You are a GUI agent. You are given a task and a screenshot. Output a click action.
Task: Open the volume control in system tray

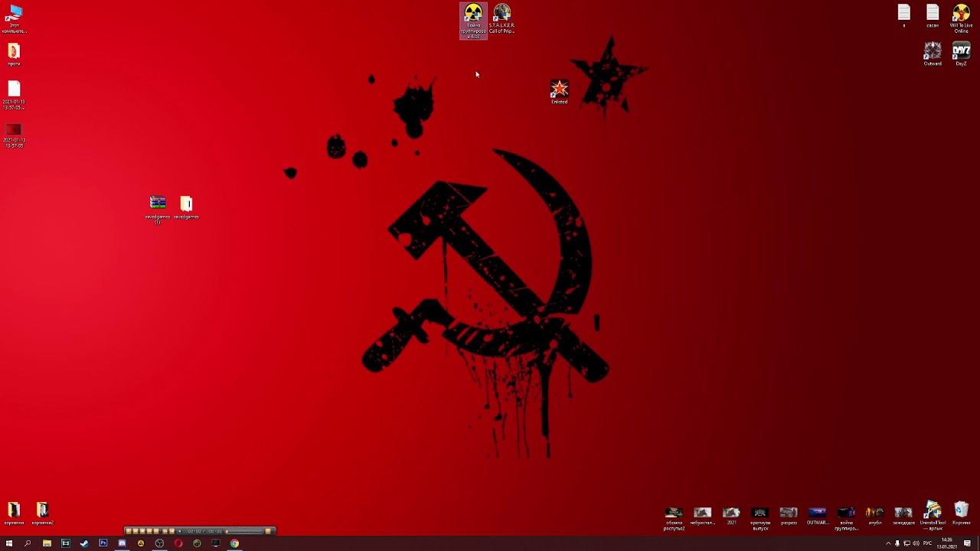(x=916, y=543)
